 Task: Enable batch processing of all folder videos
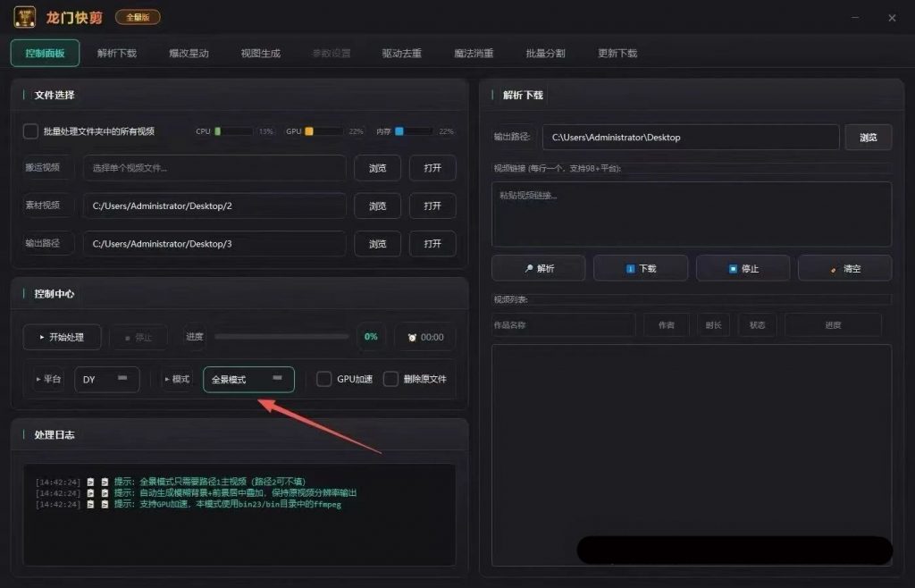click(30, 131)
